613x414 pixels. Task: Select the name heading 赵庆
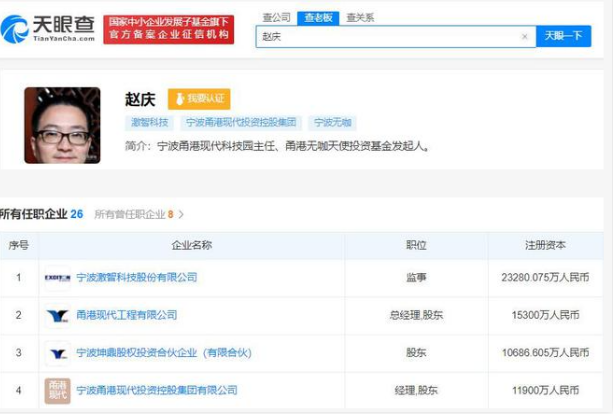[x=140, y=99]
